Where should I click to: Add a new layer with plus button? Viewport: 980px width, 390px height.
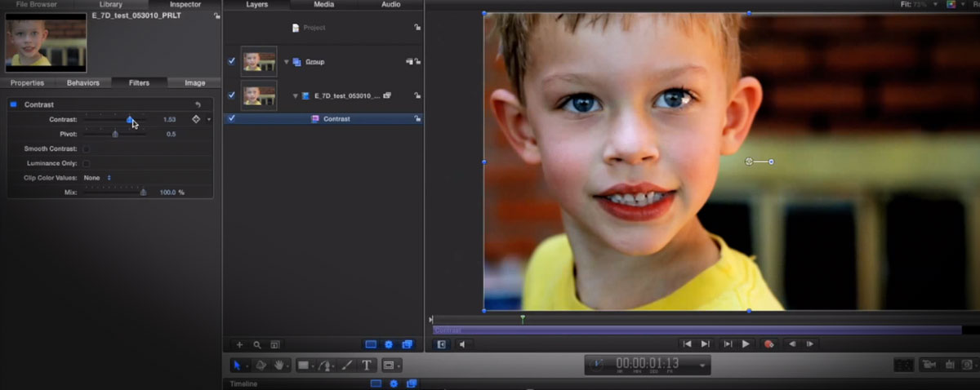(x=239, y=344)
